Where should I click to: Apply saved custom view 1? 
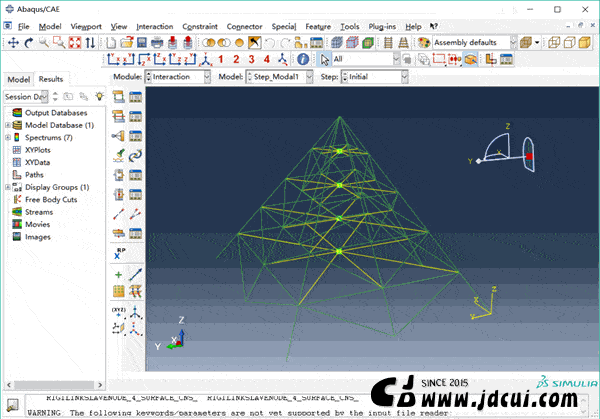pos(221,59)
